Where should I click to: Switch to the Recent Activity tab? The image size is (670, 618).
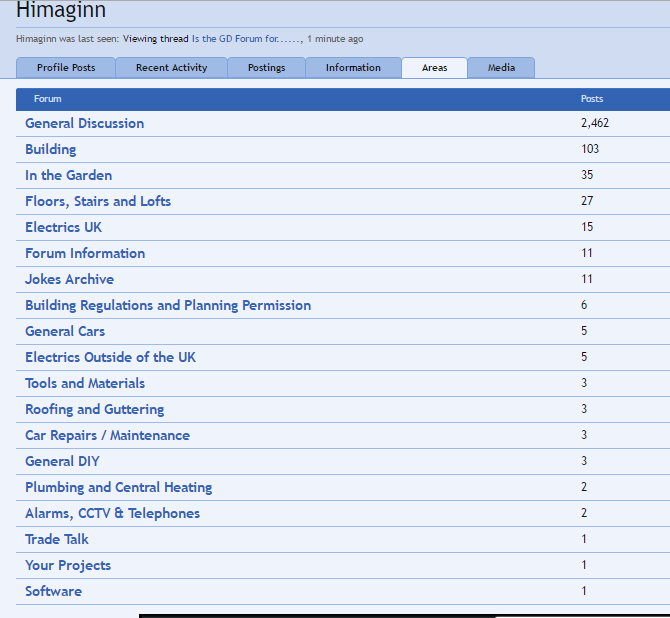[171, 68]
